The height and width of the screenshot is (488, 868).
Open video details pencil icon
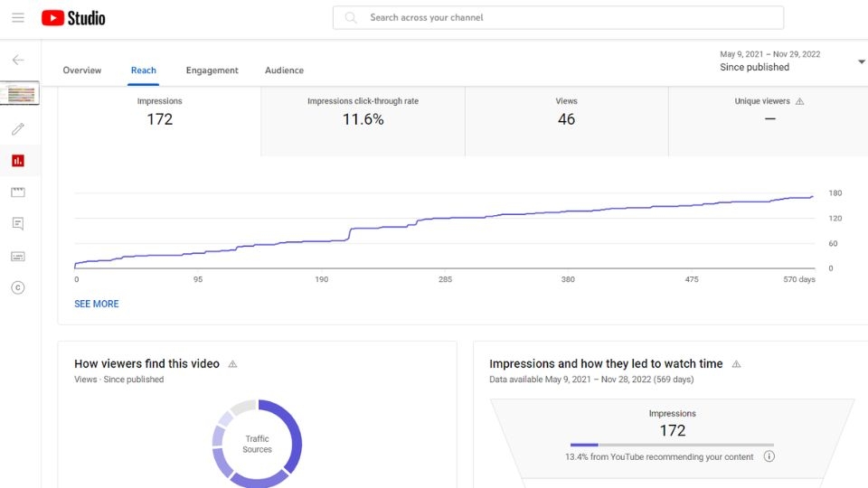18,129
